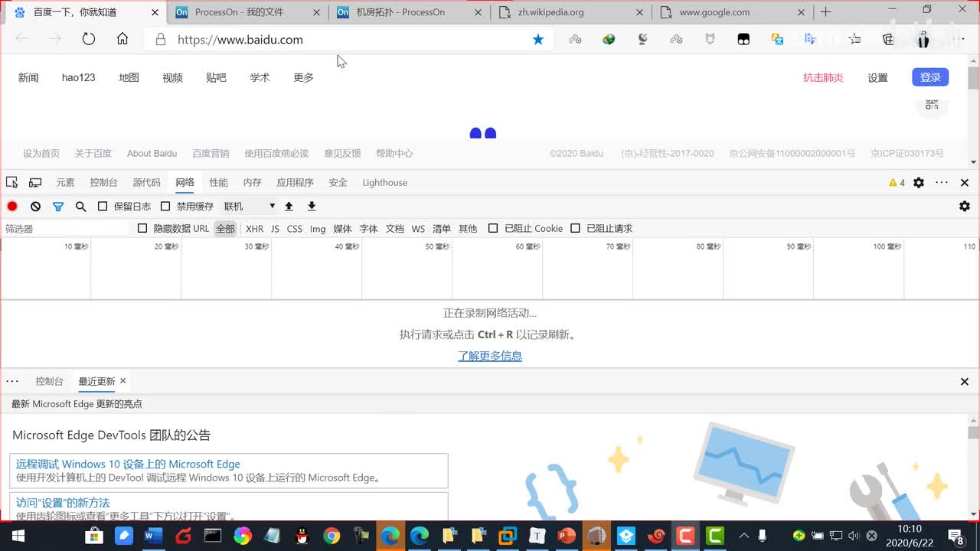Toggle device emulation icon in DevTools

(x=35, y=182)
